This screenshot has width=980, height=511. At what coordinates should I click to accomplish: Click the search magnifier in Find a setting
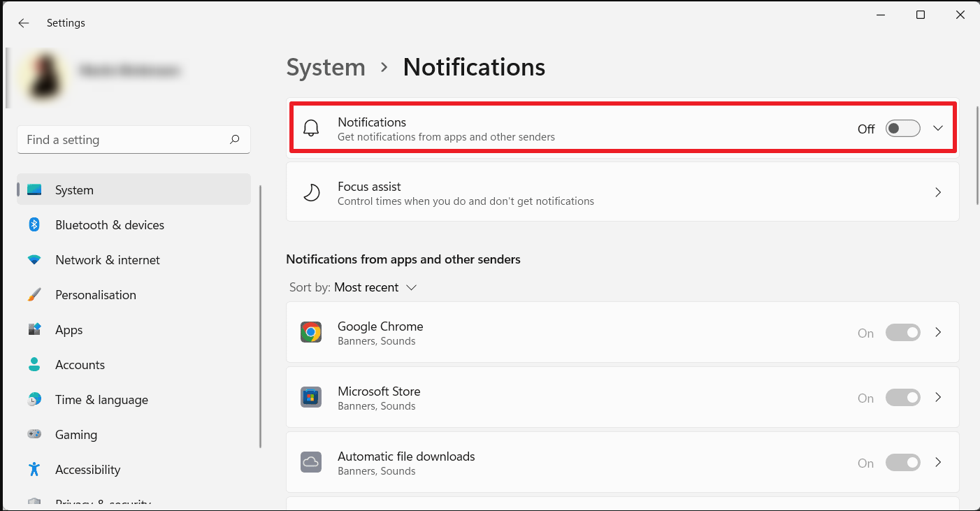(x=235, y=139)
